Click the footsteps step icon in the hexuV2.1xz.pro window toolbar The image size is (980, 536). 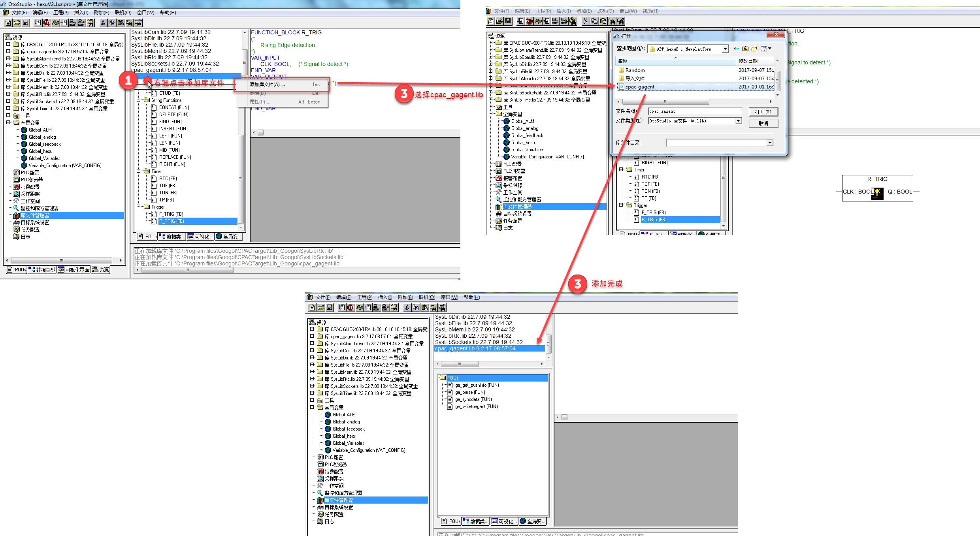point(56,23)
